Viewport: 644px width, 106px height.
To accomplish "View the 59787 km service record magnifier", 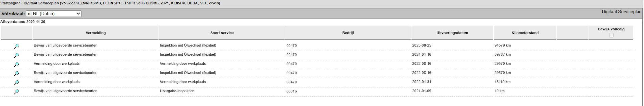I will (x=16, y=55).
